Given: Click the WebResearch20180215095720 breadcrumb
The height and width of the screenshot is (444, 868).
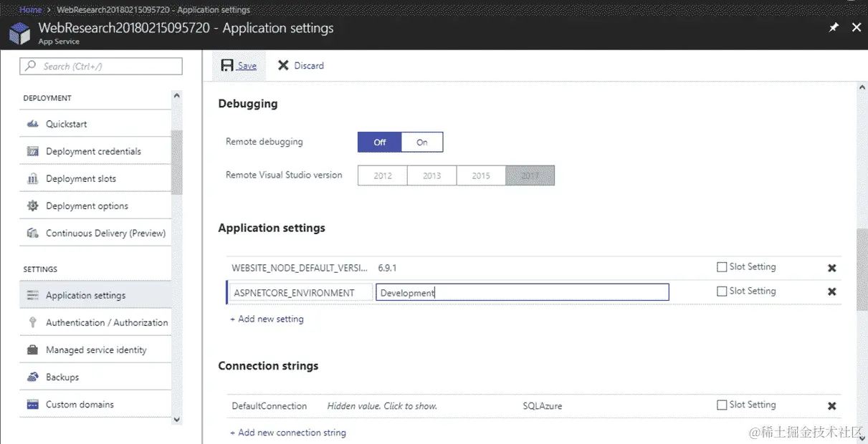Looking at the screenshot, I should pyautogui.click(x=153, y=10).
